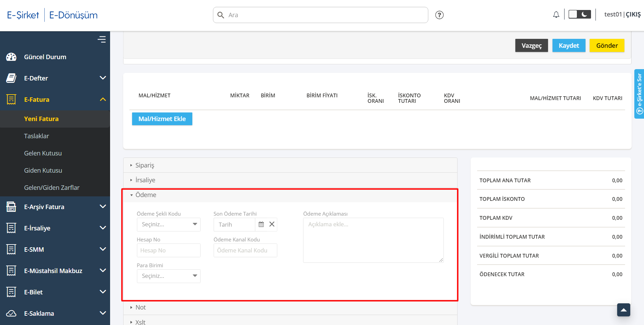The width and height of the screenshot is (644, 325).
Task: Click the MAL/HİZMET column header
Action: (x=154, y=96)
